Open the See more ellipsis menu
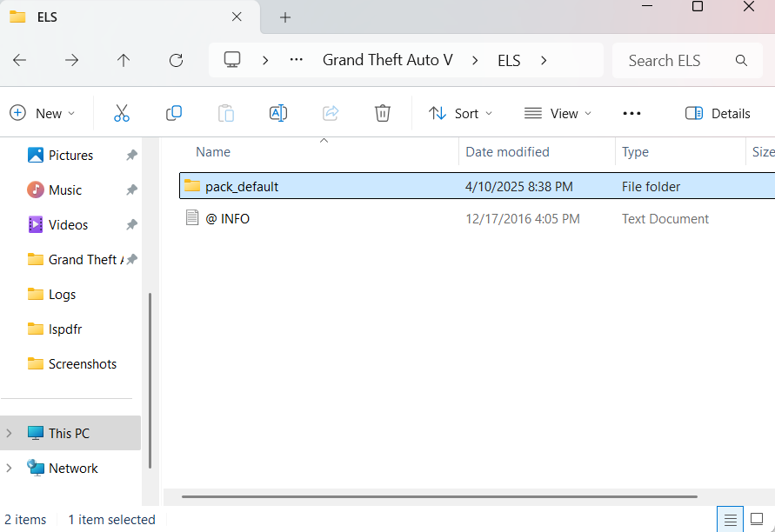Viewport: 775px width, 532px height. pyautogui.click(x=632, y=113)
